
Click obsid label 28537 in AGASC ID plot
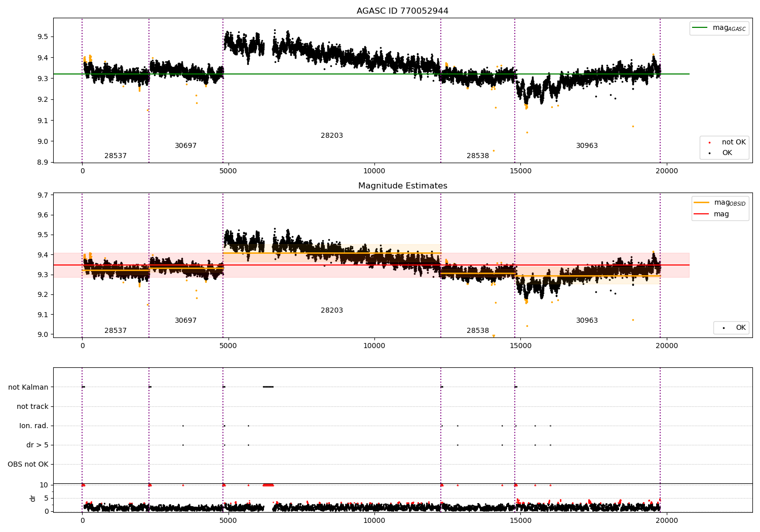pyautogui.click(x=116, y=156)
